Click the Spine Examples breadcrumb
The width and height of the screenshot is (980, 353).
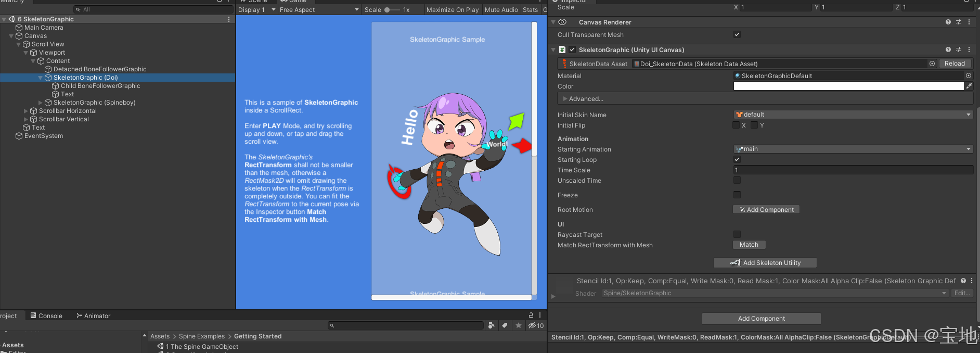point(202,336)
